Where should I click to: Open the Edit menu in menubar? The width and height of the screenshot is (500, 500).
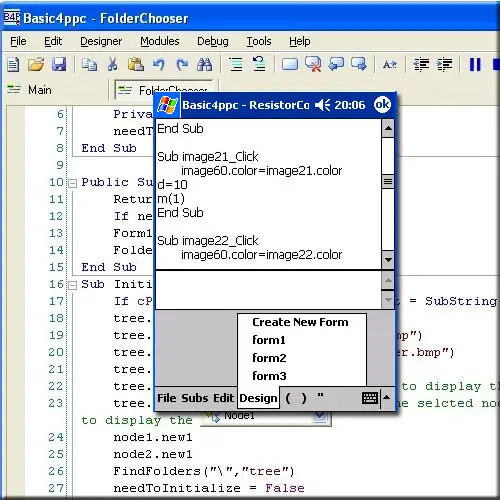[x=53, y=41]
